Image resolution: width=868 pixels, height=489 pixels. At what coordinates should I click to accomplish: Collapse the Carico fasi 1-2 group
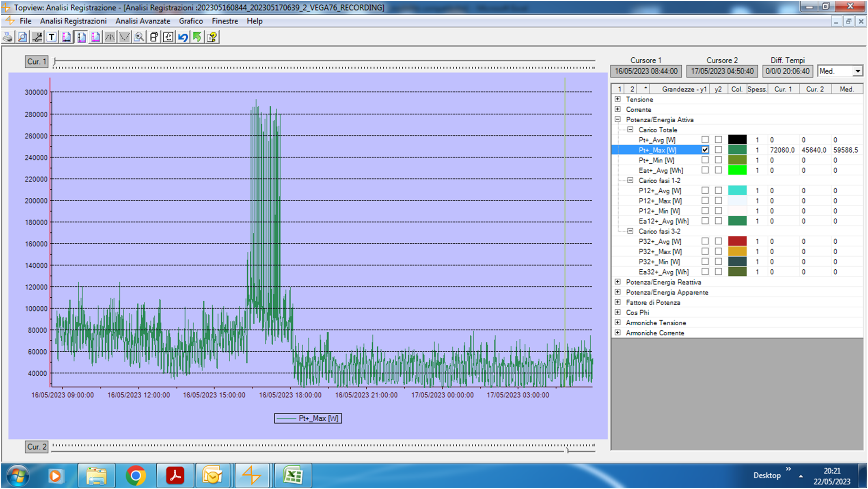[x=630, y=180]
